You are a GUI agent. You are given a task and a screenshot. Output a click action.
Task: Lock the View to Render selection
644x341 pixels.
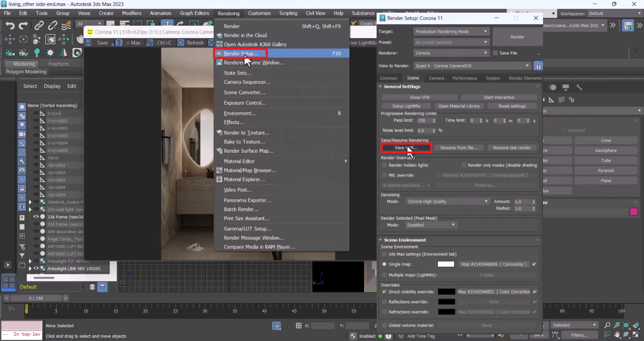[539, 66]
